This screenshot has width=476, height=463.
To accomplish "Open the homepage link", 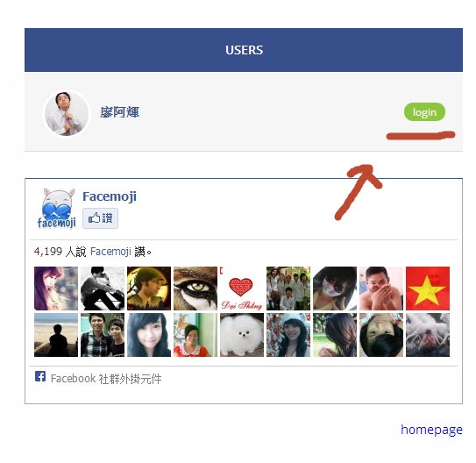I will [x=431, y=430].
